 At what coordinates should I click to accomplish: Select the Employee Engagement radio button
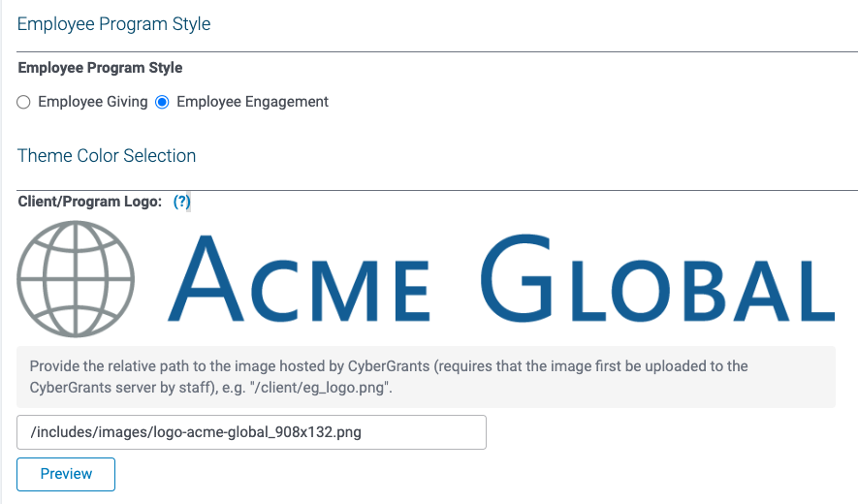coord(162,103)
